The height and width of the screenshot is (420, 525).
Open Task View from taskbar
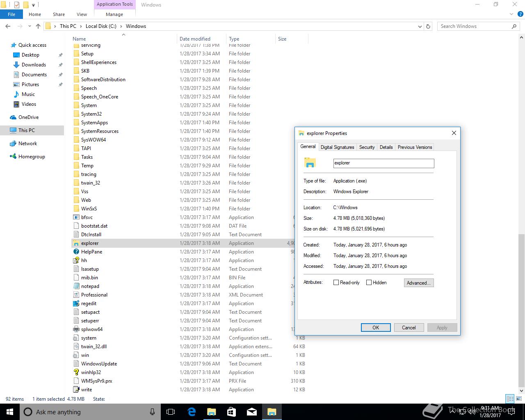coord(171,412)
